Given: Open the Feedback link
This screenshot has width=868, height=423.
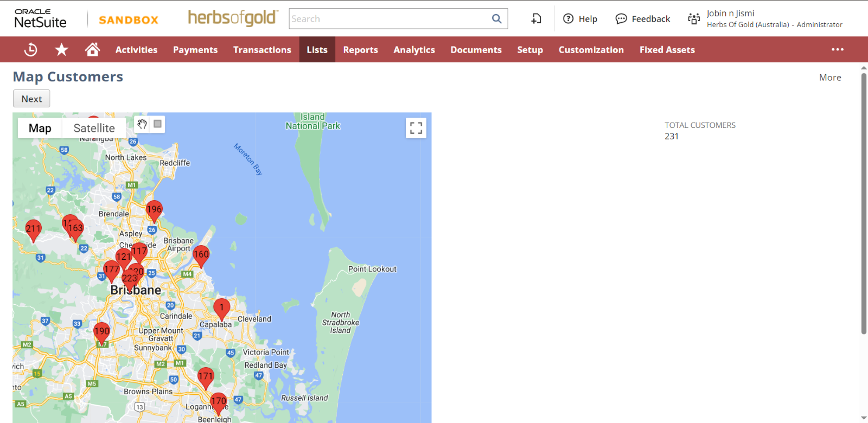Looking at the screenshot, I should click(643, 19).
